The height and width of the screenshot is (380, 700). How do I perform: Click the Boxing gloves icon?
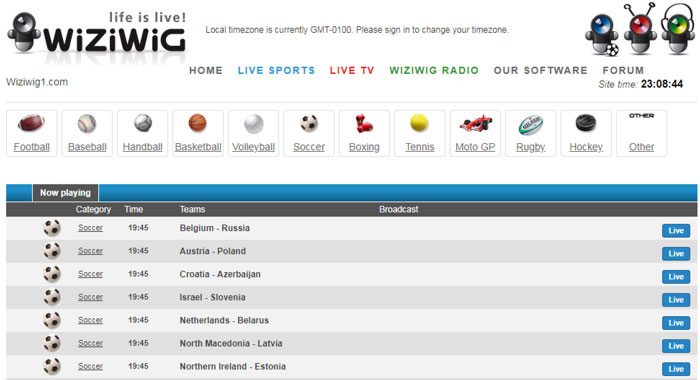(364, 123)
